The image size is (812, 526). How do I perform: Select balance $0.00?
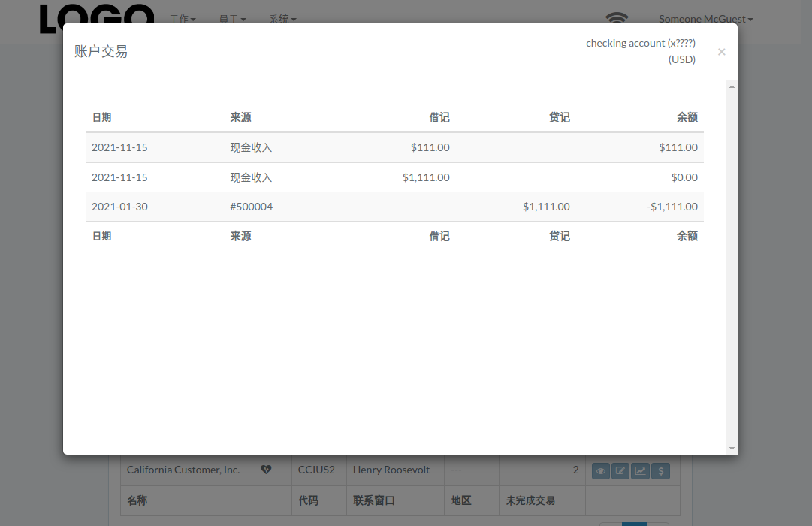click(x=684, y=178)
